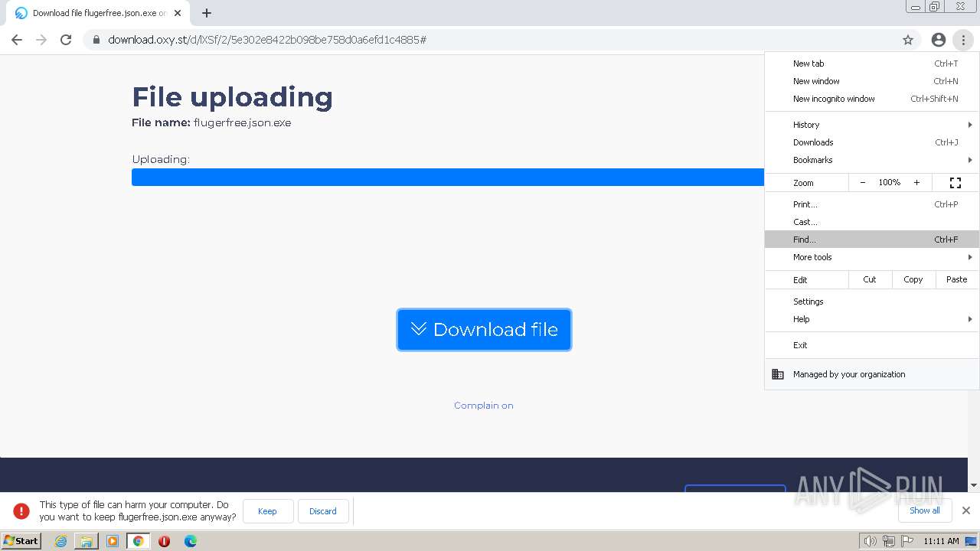The image size is (980, 551).
Task: Open the user profile avatar icon
Action: (x=939, y=40)
